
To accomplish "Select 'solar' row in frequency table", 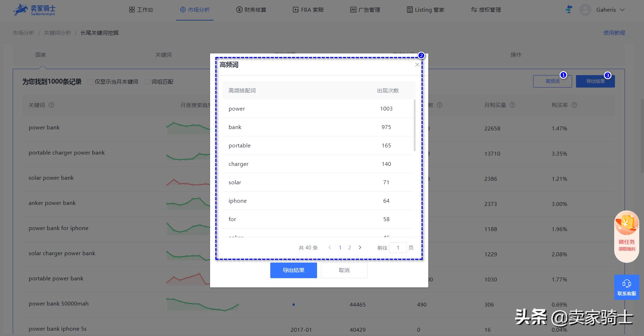I will click(x=318, y=182).
